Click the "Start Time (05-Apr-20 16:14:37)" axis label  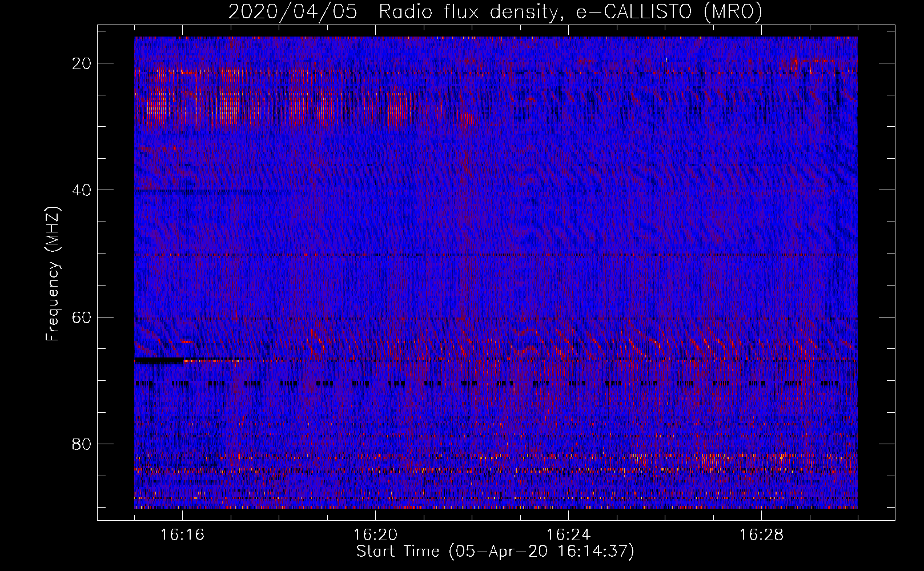[x=495, y=552]
